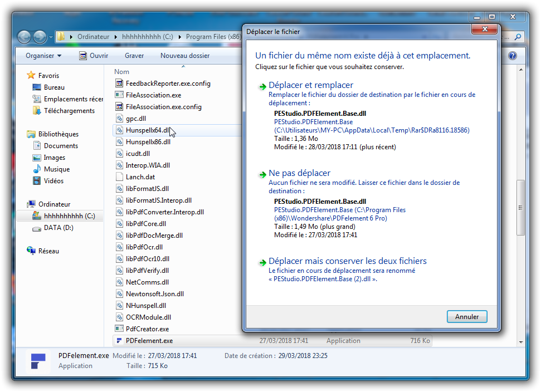The image size is (541, 392).
Task: Select the PdfCreator.exe file name
Action: point(147,329)
